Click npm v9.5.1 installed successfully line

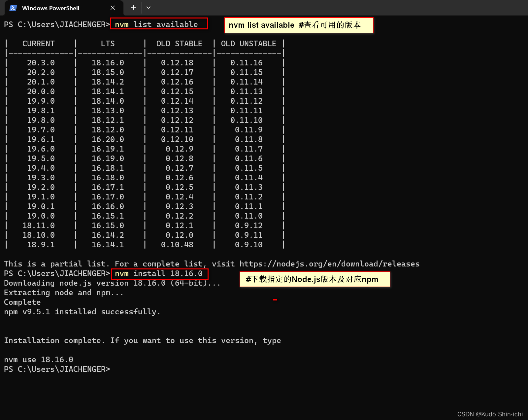(82, 312)
